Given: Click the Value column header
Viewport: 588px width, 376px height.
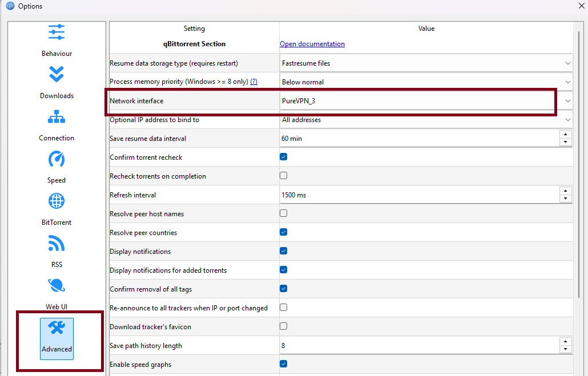Looking at the screenshot, I should click(x=426, y=29).
